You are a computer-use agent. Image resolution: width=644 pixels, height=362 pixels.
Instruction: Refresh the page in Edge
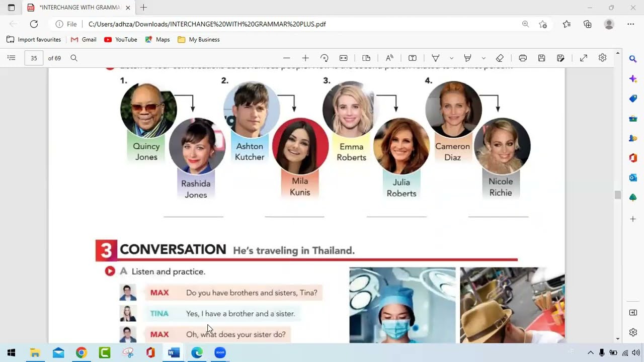pyautogui.click(x=34, y=24)
